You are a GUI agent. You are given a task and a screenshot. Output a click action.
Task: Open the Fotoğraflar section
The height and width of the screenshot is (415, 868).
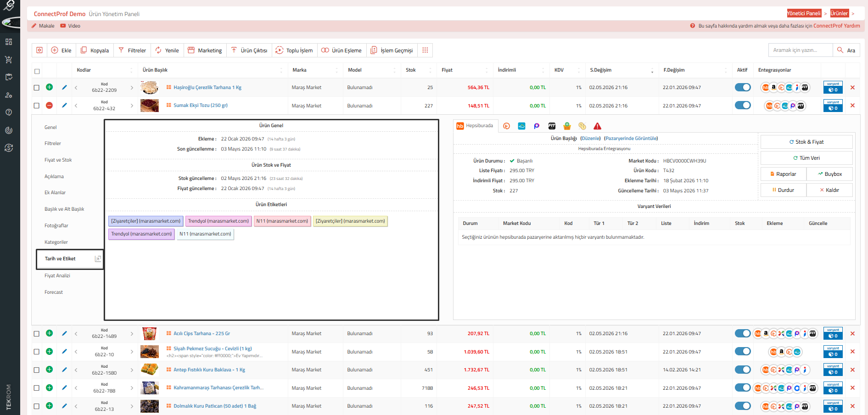pos(56,226)
